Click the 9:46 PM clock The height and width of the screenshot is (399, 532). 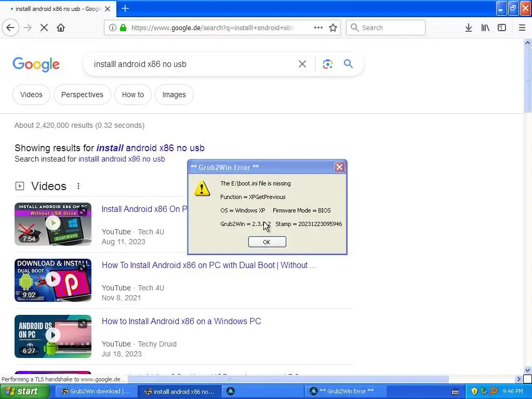click(x=513, y=391)
